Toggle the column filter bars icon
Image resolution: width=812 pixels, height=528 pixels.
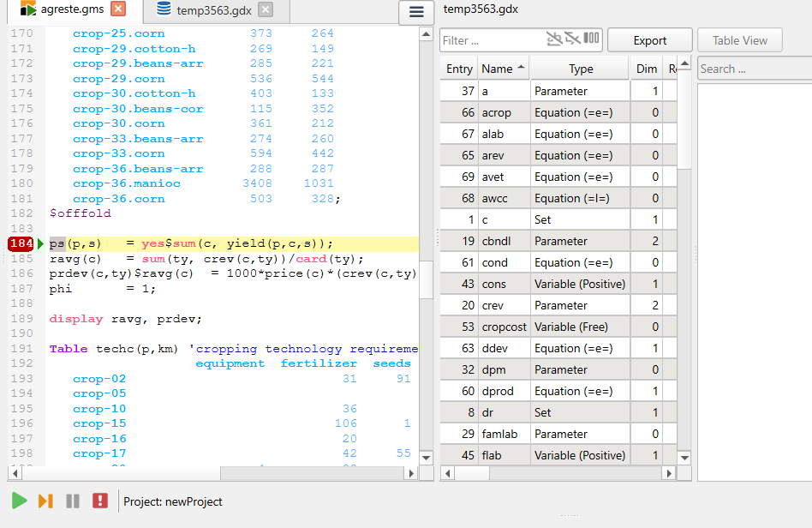[x=592, y=39]
